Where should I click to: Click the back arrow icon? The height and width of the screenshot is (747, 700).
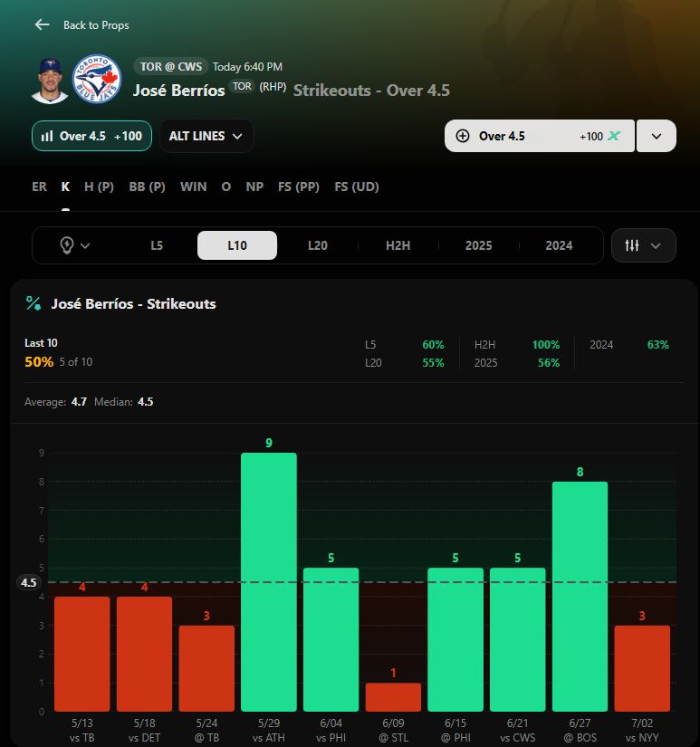point(43,24)
